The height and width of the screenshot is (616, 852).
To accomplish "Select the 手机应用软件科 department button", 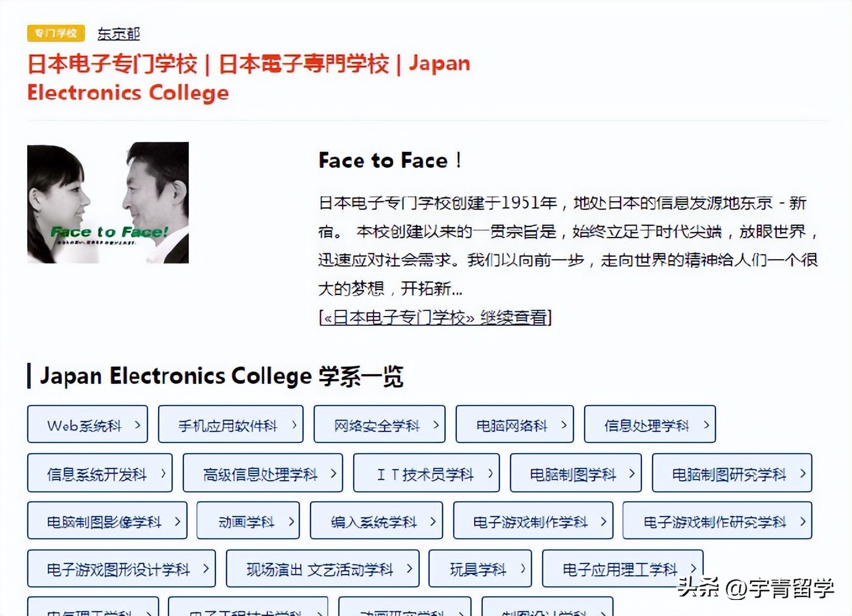I will tap(230, 425).
